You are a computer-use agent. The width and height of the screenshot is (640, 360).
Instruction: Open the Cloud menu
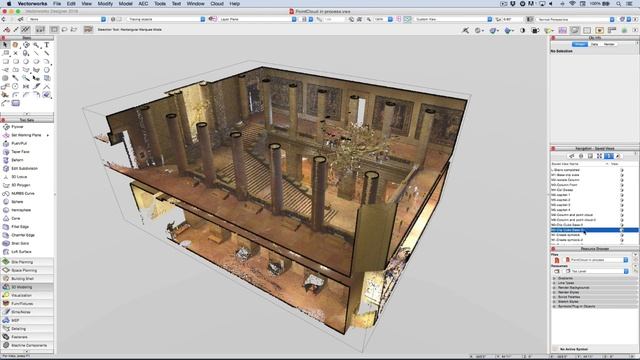(217, 4)
